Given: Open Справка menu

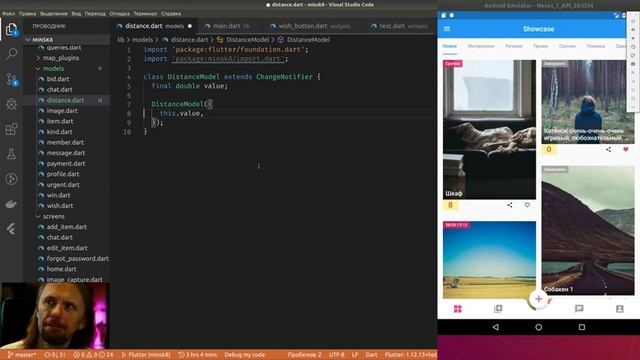Looking at the screenshot, I should pos(171,13).
